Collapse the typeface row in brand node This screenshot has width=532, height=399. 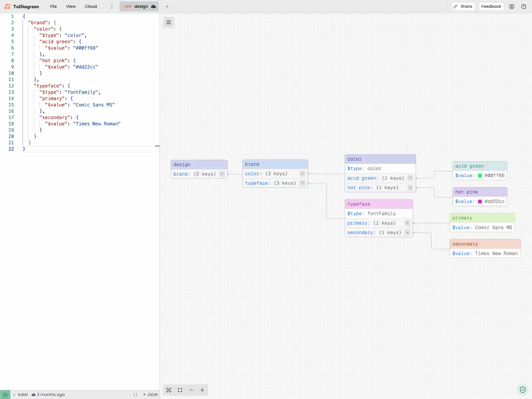[302, 183]
